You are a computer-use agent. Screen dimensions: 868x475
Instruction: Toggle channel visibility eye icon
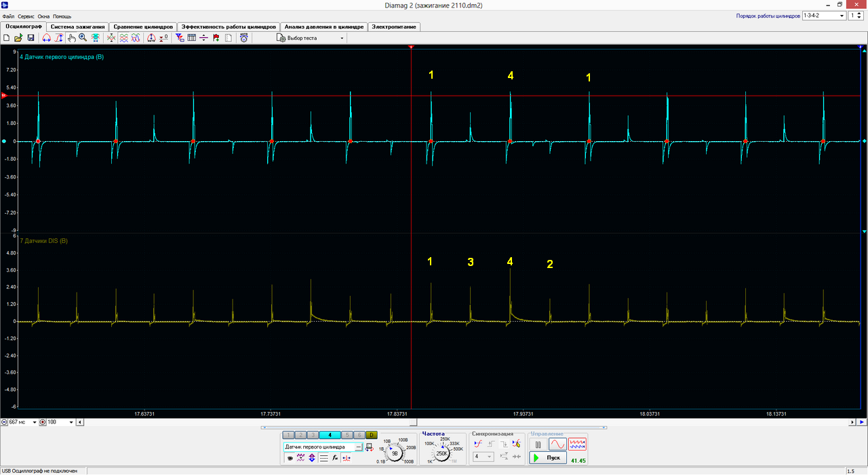[x=290, y=458]
